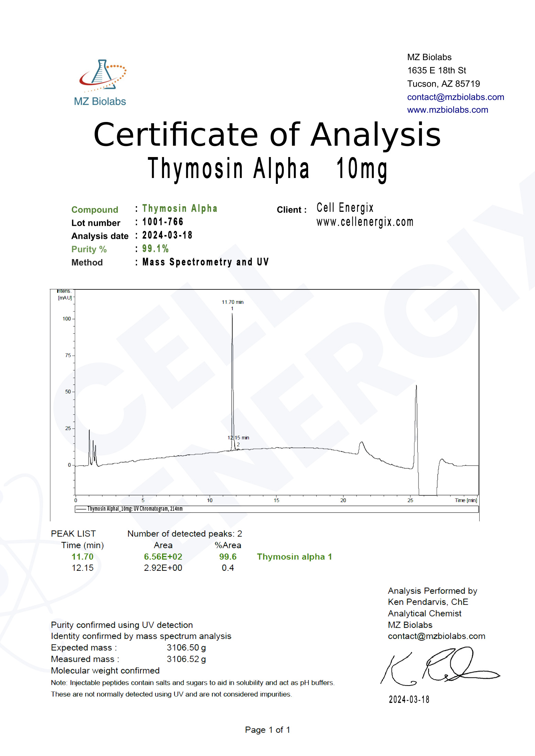535x756 pixels.
Task: Select lot number '1001-766'
Action: click(x=163, y=222)
